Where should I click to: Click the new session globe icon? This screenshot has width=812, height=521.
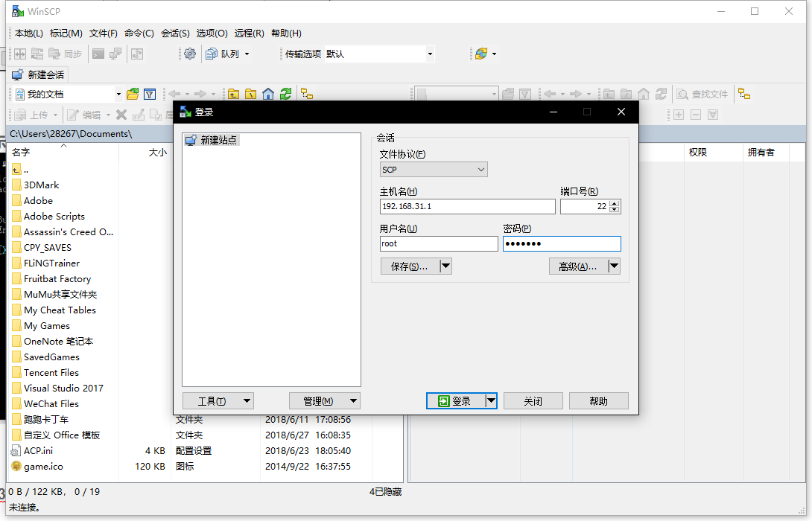481,54
